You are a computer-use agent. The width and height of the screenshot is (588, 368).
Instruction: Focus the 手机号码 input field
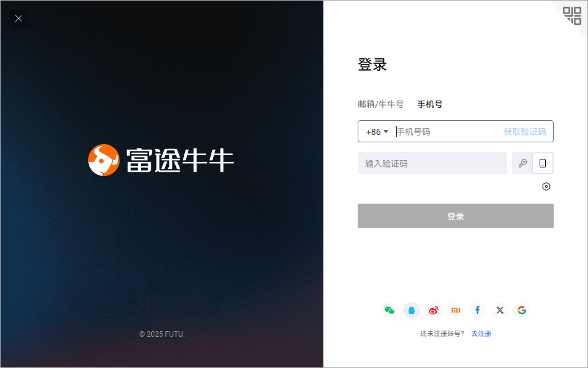pyautogui.click(x=448, y=132)
